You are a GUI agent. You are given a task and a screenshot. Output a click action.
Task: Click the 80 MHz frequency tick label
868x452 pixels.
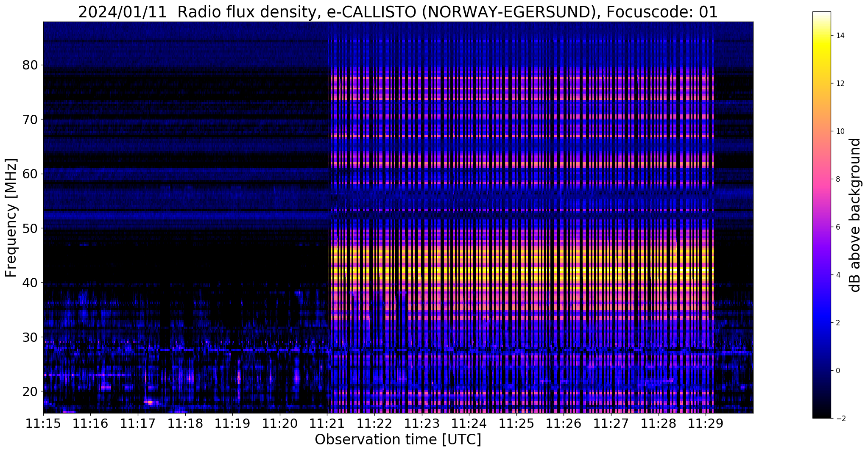tap(30, 65)
